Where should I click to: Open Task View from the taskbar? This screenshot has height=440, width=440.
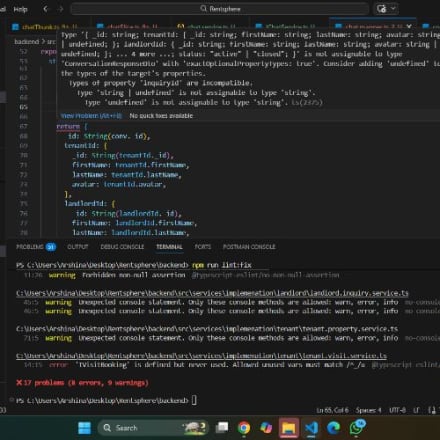pyautogui.click(x=222, y=428)
